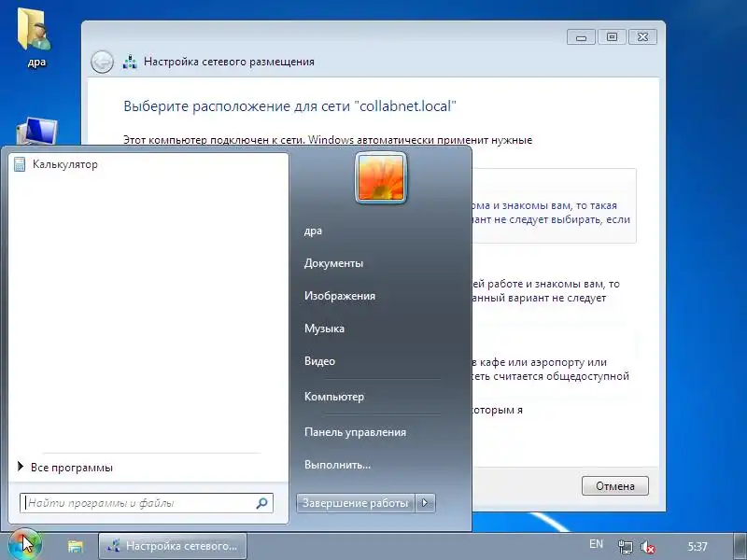Select the home network option in the dialog
This screenshot has height=560, width=747.
click(554, 205)
